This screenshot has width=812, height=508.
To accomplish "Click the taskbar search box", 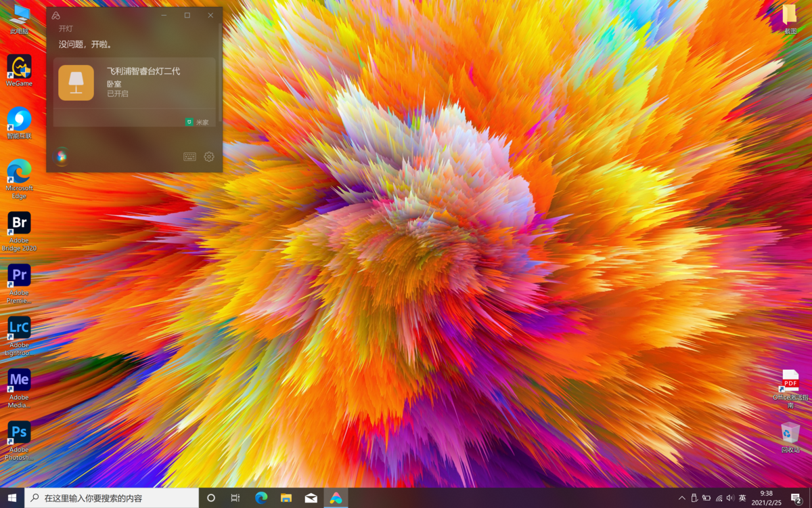I will tap(112, 498).
